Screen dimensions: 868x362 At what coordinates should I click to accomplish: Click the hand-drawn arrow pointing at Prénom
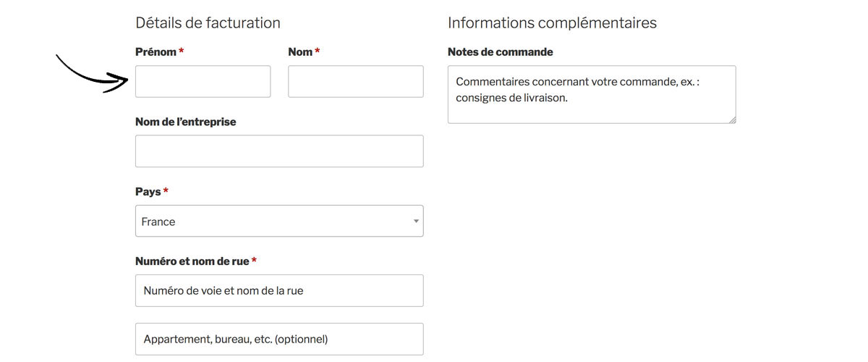[92, 74]
